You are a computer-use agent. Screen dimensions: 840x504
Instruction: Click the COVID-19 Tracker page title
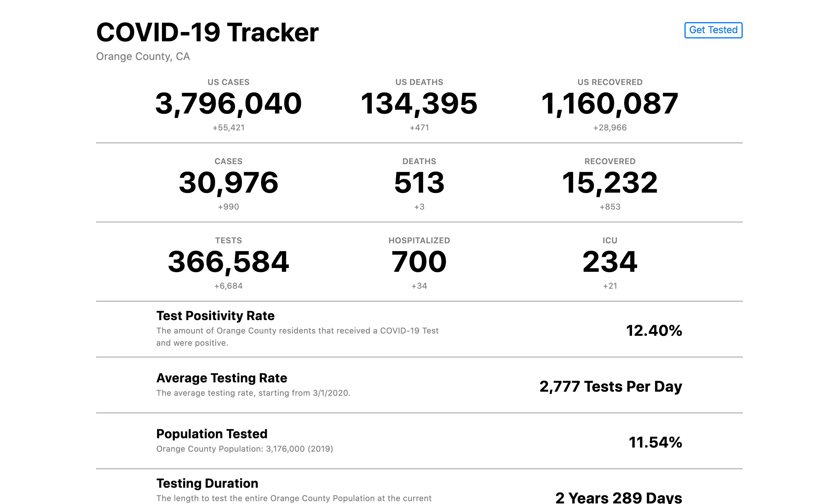pyautogui.click(x=207, y=33)
